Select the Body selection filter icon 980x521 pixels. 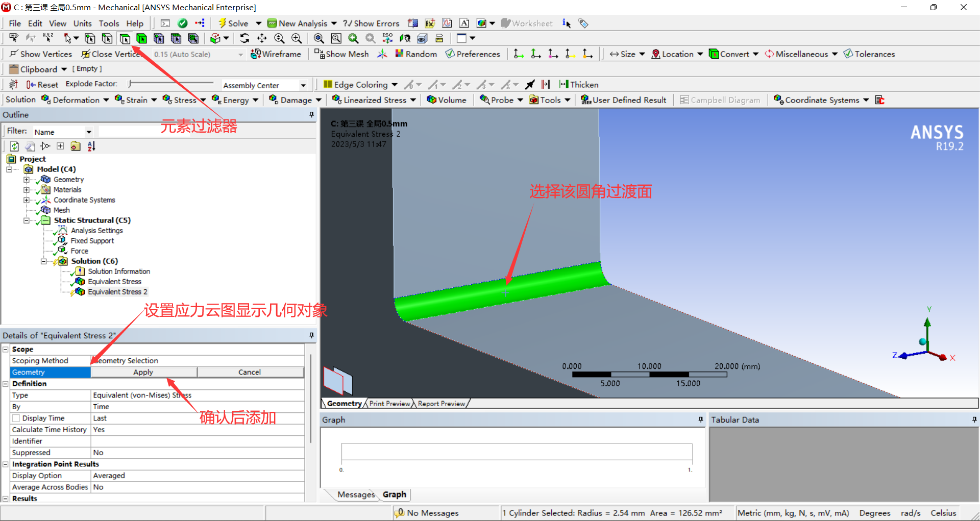click(142, 38)
